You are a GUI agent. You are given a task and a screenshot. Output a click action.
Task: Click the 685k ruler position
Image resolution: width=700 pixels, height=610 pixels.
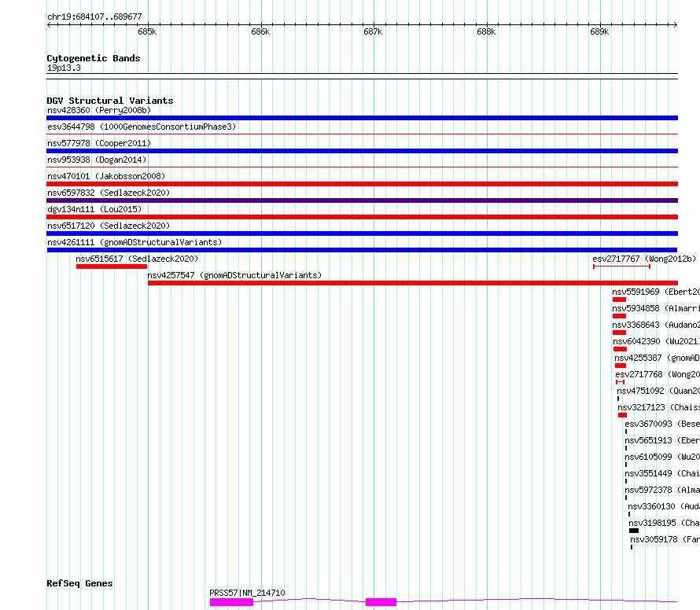(147, 31)
